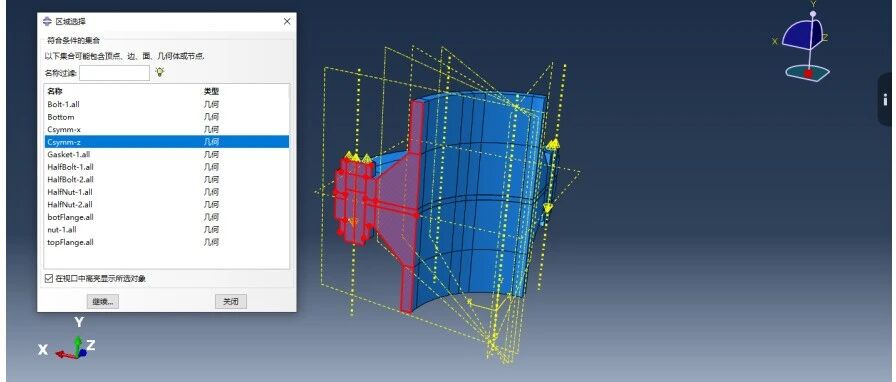This screenshot has width=896, height=382.
Task: Select the Bolt-1.all set row
Action: [x=166, y=104]
